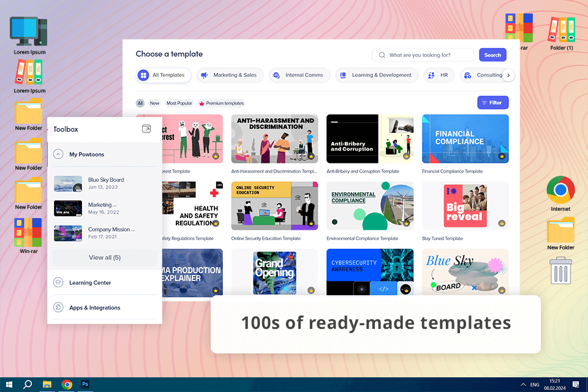The height and width of the screenshot is (392, 588).
Task: Open the Marketing powtoon from May 16, 2022
Action: (x=68, y=208)
